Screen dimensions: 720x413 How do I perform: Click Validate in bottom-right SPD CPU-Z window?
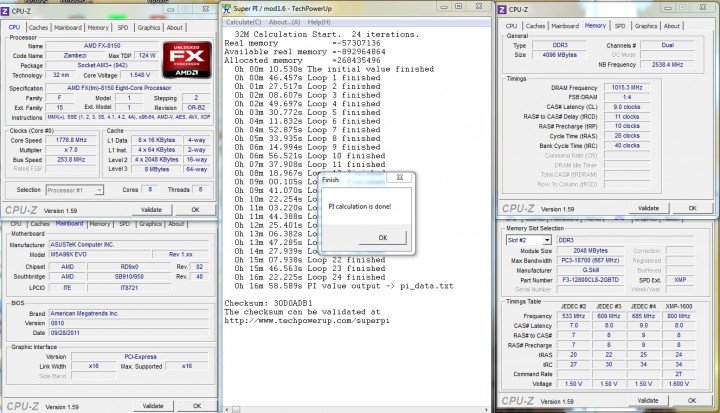[648, 401]
